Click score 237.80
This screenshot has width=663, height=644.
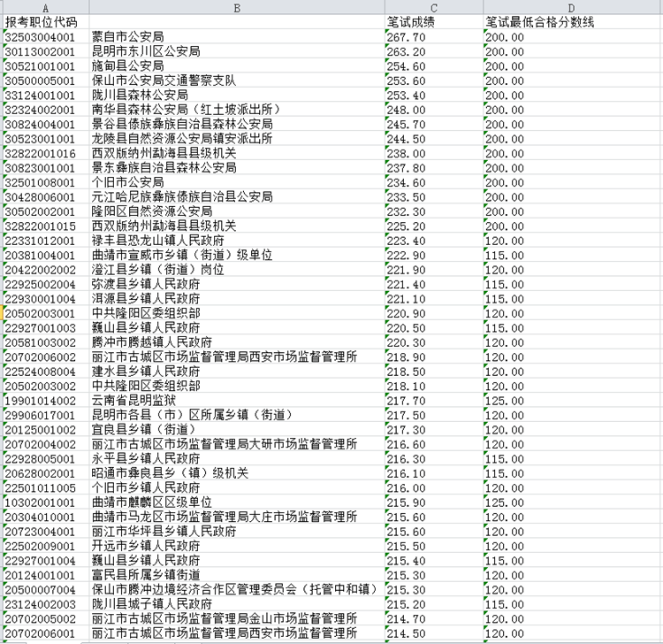pos(434,167)
